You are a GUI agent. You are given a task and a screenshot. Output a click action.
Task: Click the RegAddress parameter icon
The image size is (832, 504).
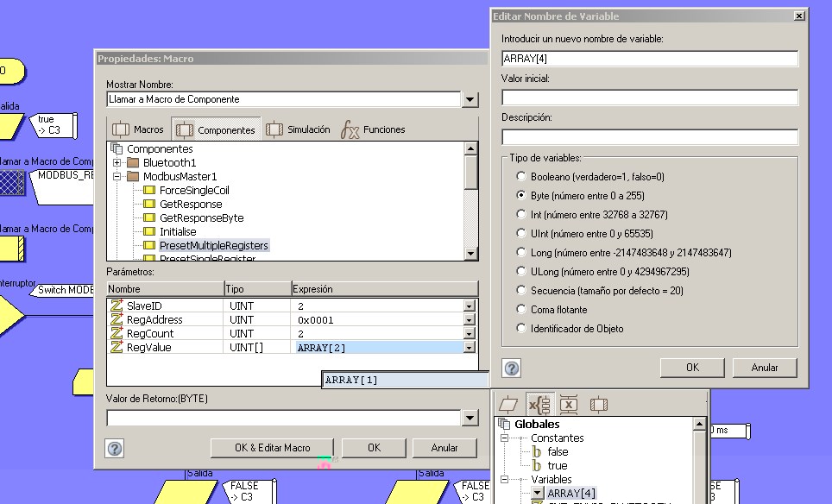(117, 319)
